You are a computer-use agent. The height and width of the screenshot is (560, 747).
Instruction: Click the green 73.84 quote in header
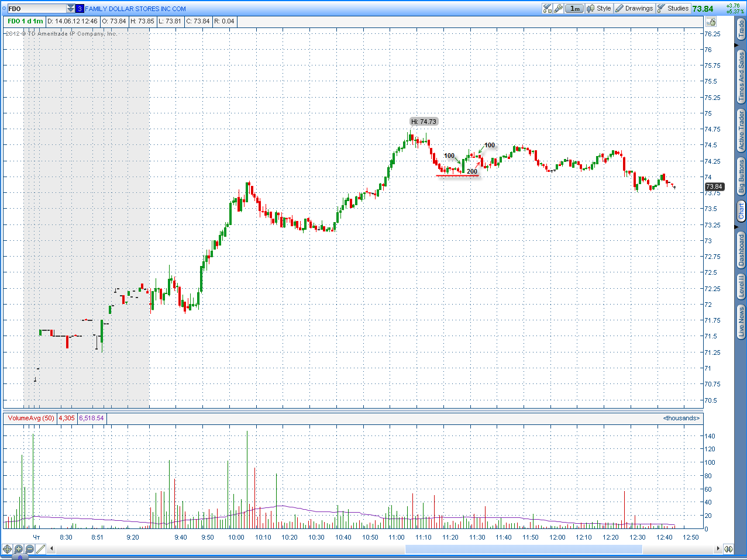pyautogui.click(x=703, y=9)
